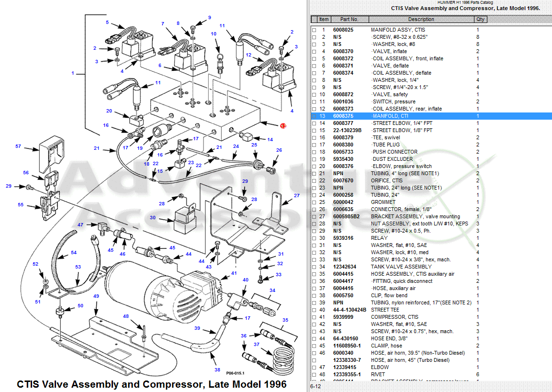
Task: Tick the checkbox for MANIFOLD ASSY, CTIS
Action: point(314,30)
